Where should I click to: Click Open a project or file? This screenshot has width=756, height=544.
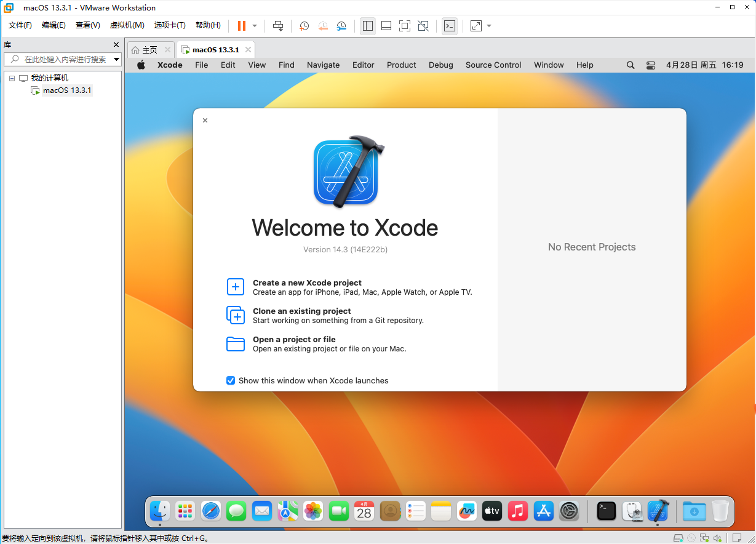[x=294, y=339]
